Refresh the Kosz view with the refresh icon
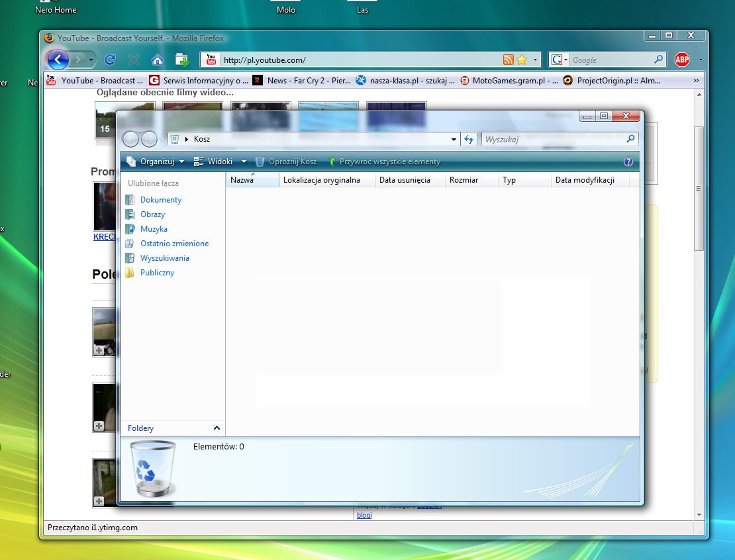Image resolution: width=735 pixels, height=560 pixels. click(469, 139)
